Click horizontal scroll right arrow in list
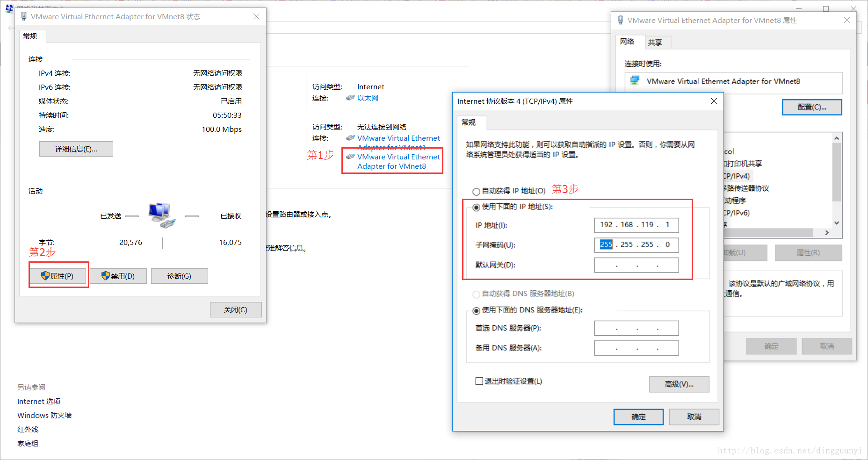868x460 pixels. point(827,232)
